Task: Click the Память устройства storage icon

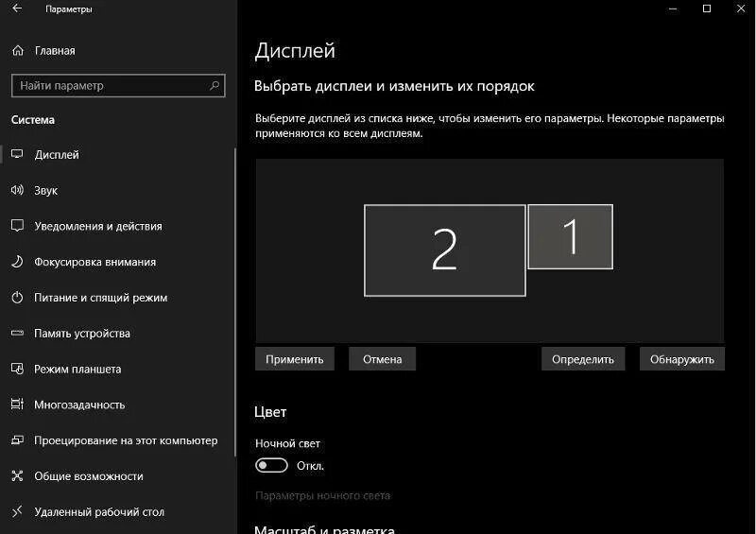Action: click(17, 333)
